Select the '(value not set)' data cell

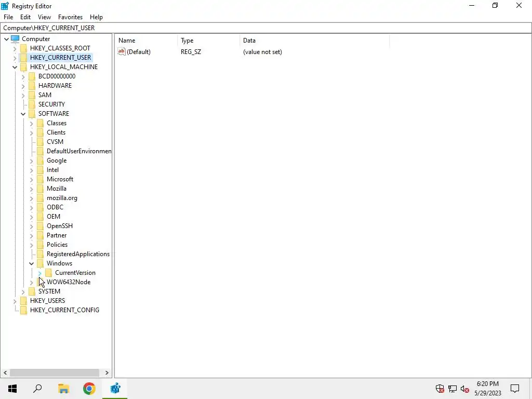click(x=262, y=52)
